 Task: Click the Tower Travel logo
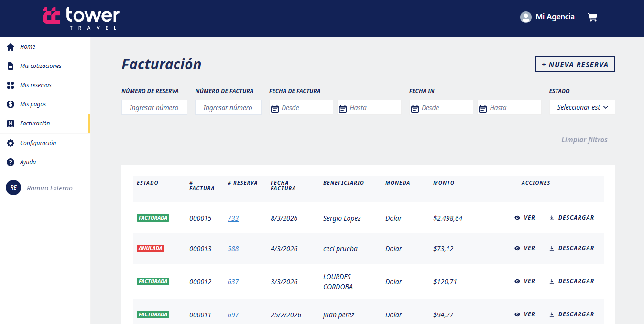tap(81, 18)
